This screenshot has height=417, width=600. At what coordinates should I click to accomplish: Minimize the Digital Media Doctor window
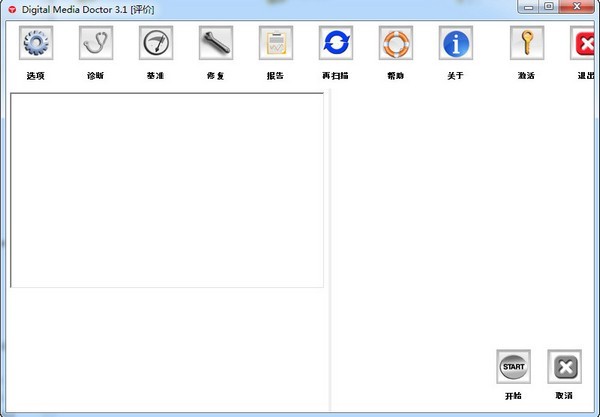pos(528,7)
